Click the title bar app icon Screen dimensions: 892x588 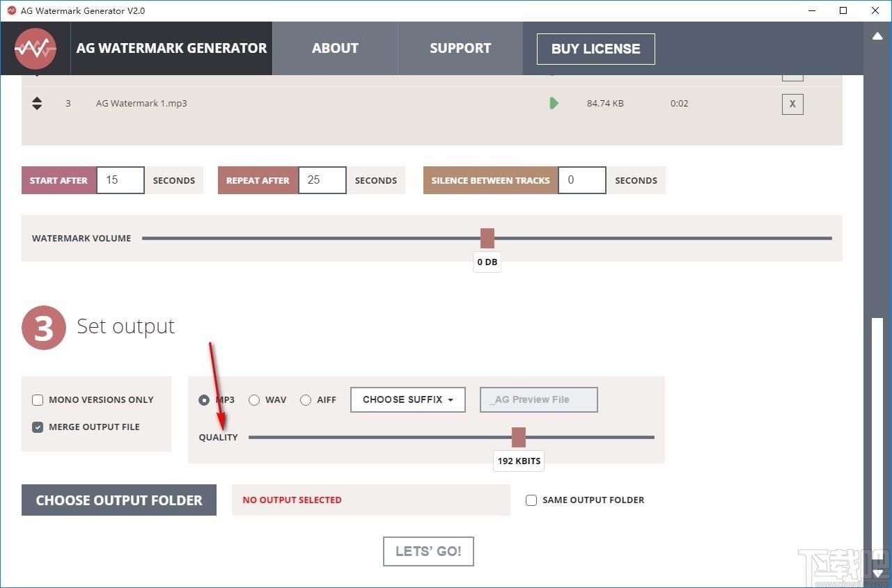(x=11, y=10)
